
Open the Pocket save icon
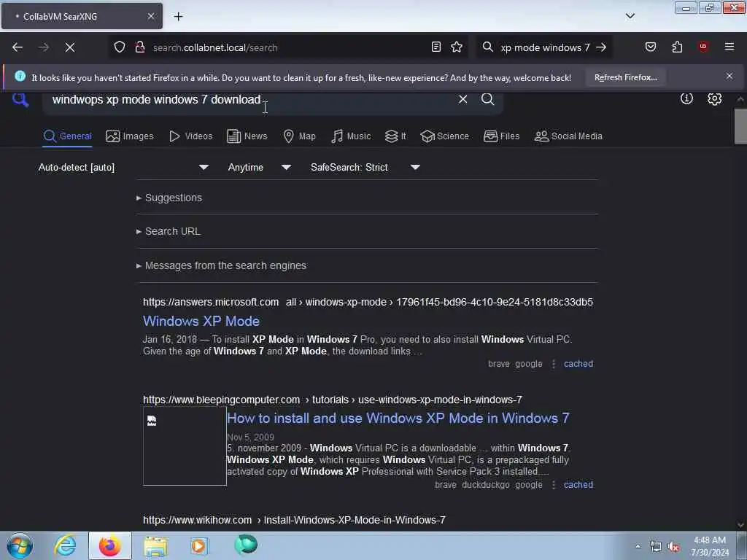point(651,47)
